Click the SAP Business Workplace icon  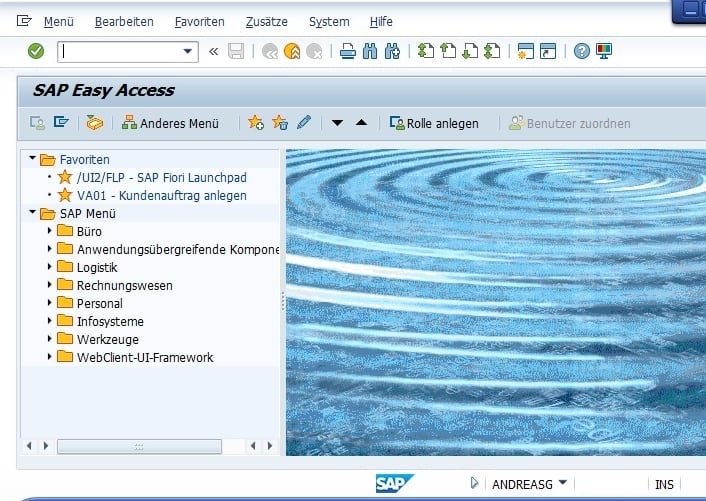coord(95,122)
